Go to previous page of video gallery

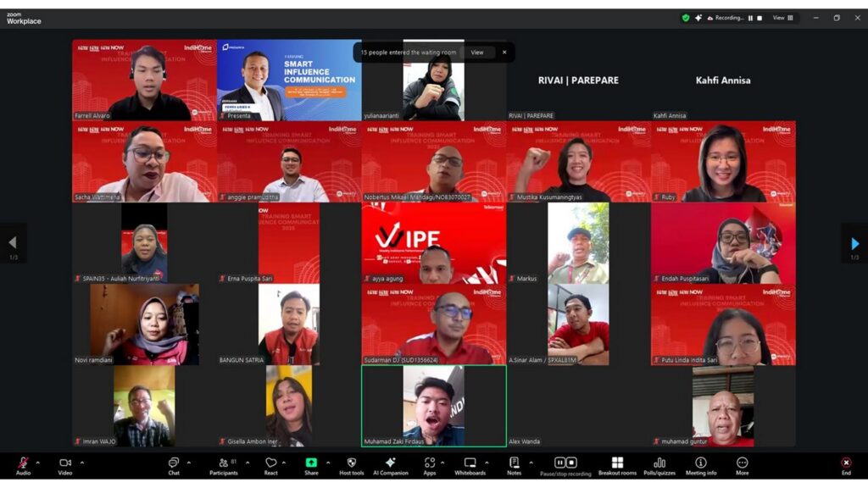pyautogui.click(x=13, y=243)
